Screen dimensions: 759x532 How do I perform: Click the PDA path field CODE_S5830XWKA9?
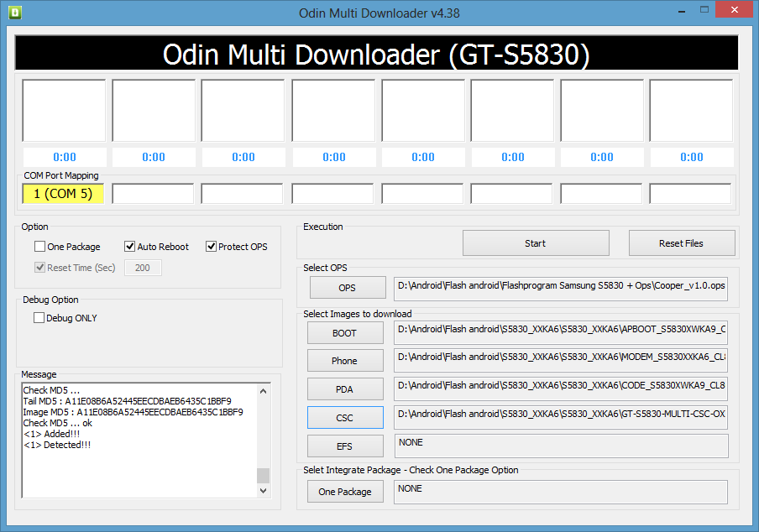click(561, 389)
